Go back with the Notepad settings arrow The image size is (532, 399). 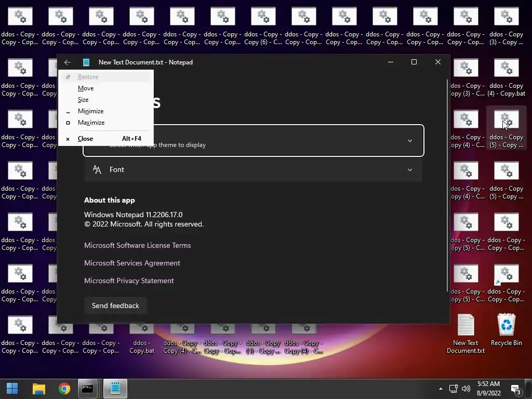(67, 62)
